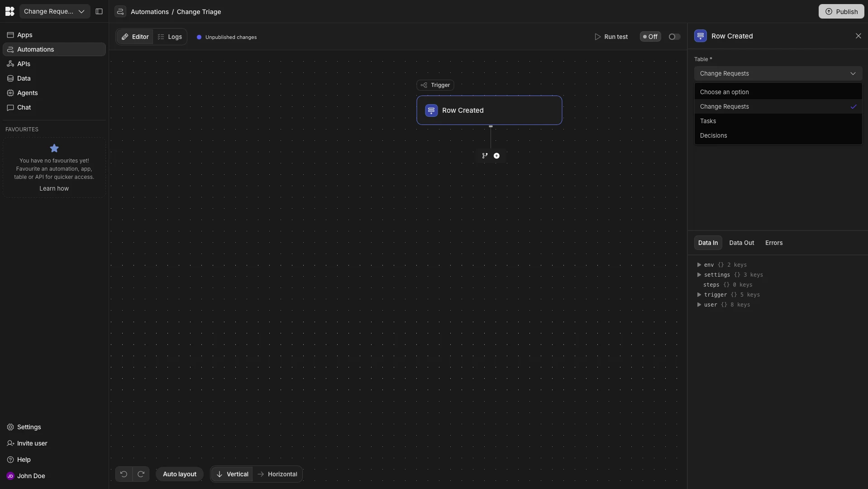The width and height of the screenshot is (868, 489).
Task: Toggle the automation Off switch
Action: (x=650, y=36)
